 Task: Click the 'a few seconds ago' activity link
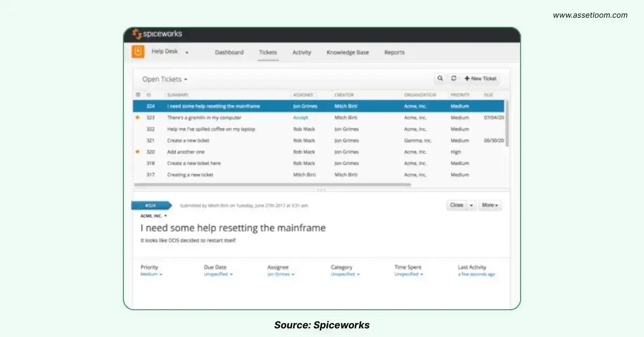click(x=477, y=274)
